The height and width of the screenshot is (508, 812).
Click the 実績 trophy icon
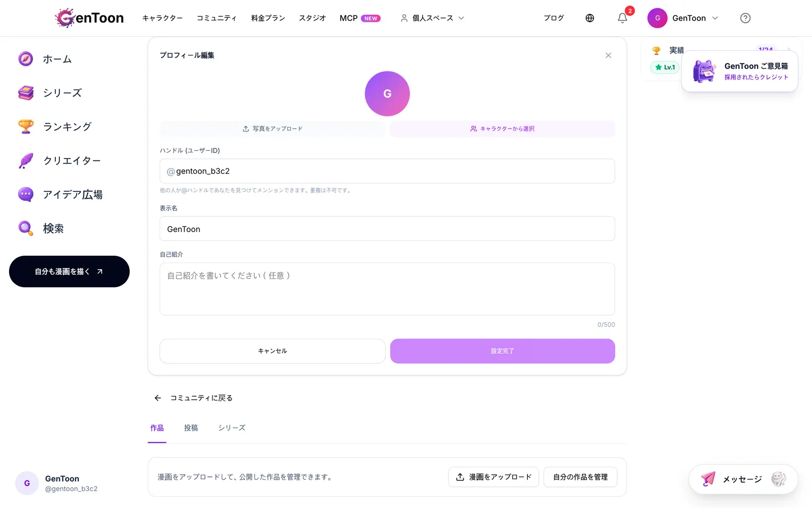[x=656, y=50]
